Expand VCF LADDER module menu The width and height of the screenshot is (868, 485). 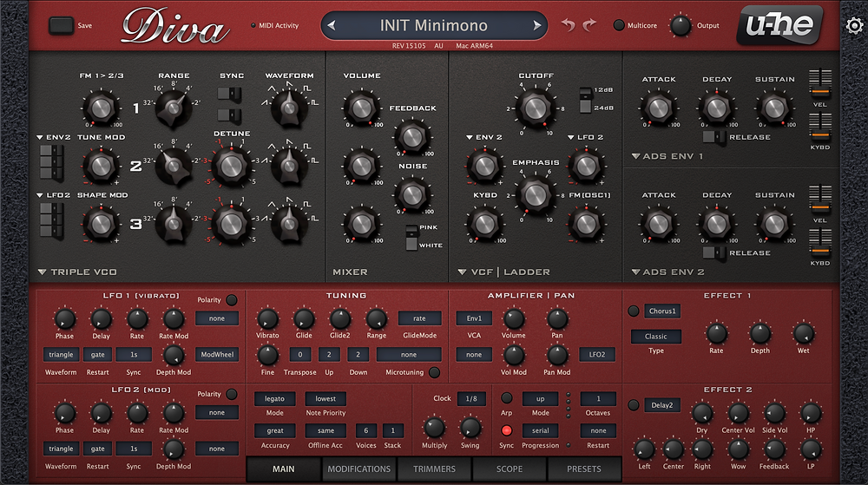point(463,272)
